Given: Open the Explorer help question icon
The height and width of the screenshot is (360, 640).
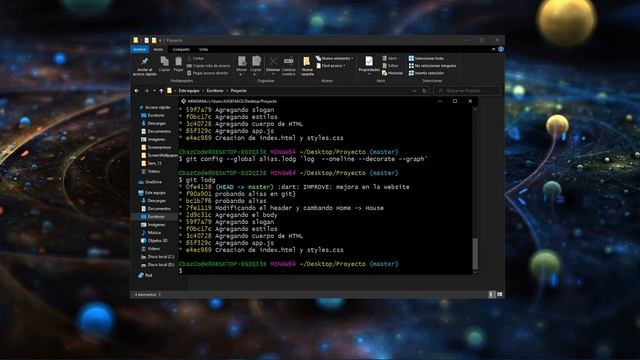Looking at the screenshot, I should pyautogui.click(x=501, y=49).
